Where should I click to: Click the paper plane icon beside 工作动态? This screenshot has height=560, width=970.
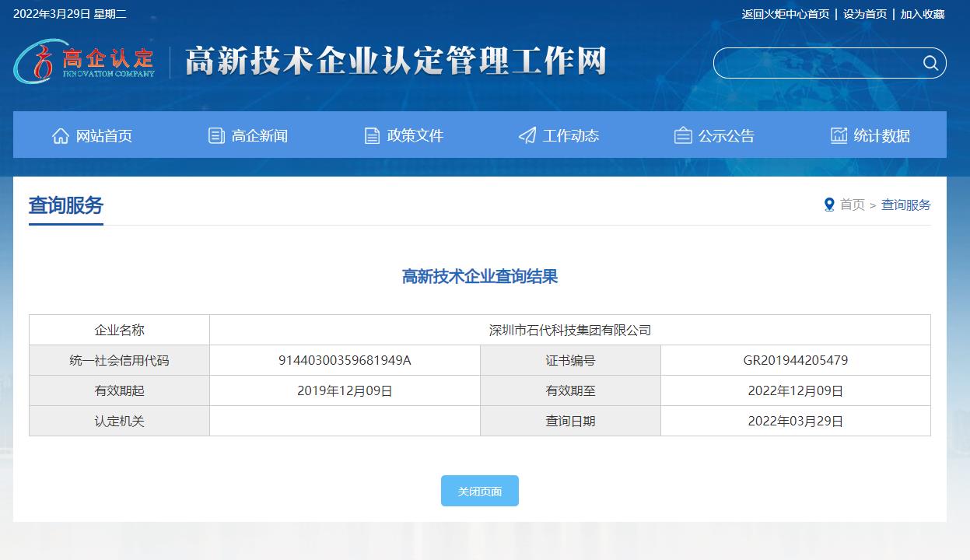(527, 135)
